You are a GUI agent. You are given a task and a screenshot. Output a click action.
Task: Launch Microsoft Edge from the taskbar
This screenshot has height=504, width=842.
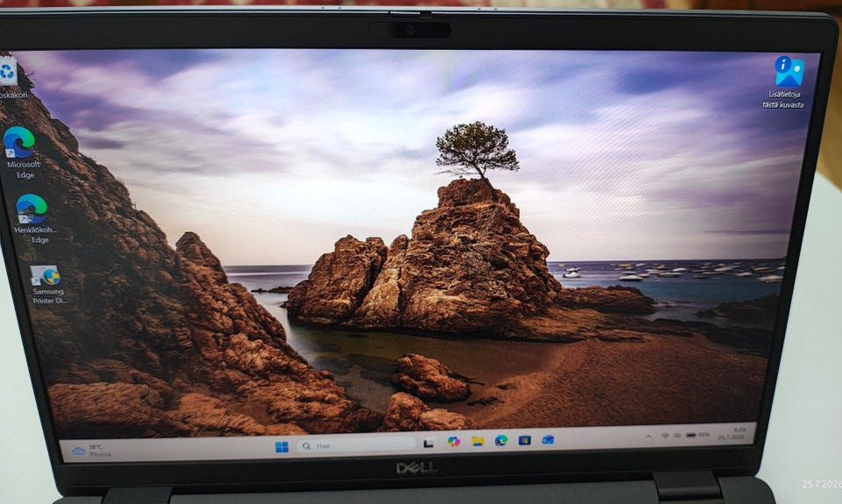coord(501,441)
